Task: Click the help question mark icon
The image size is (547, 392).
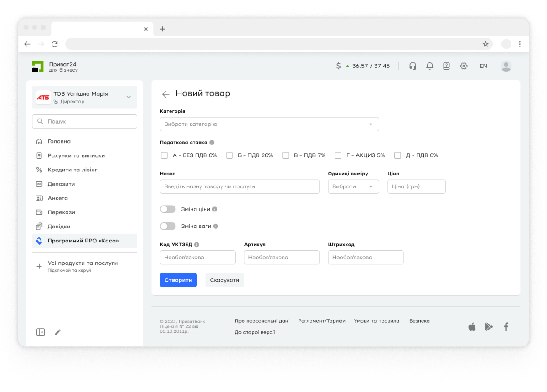Action: [x=446, y=66]
